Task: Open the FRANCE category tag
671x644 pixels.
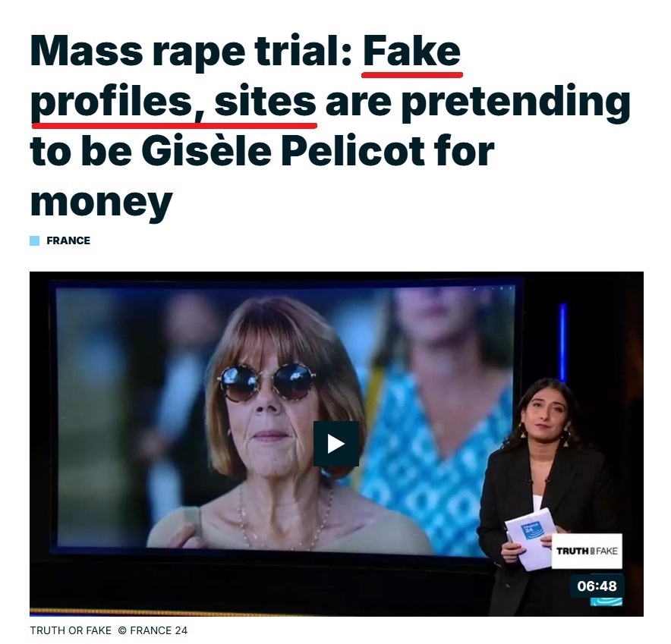Action: click(68, 240)
